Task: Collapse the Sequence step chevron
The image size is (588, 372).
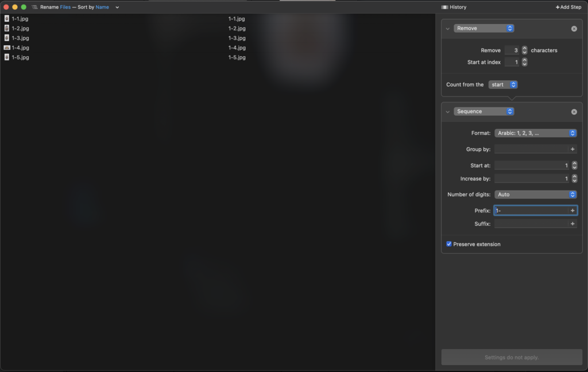Action: click(448, 112)
